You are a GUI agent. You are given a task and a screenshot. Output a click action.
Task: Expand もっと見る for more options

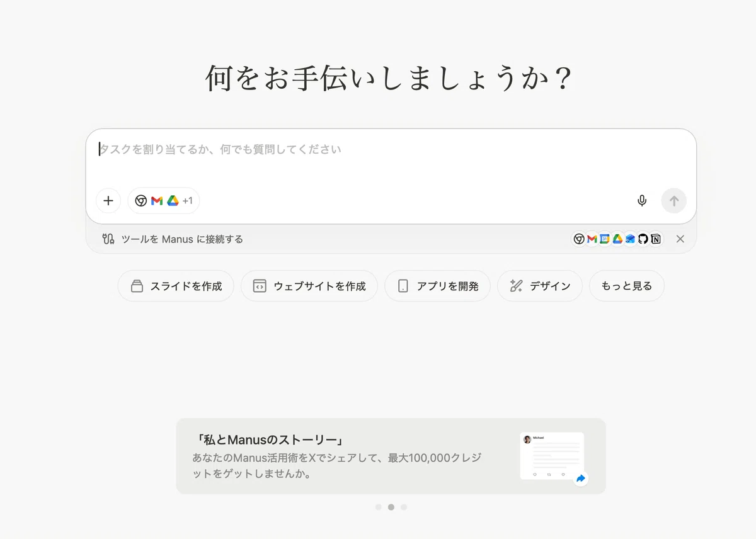click(x=627, y=287)
